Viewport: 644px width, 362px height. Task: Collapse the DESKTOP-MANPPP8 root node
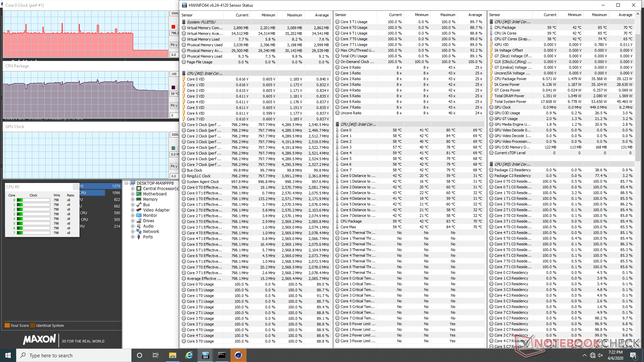(x=126, y=183)
